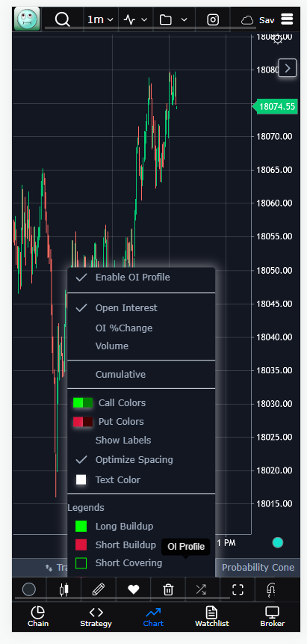Click Short Covering legend outlined square
The height and width of the screenshot is (644, 307).
click(x=81, y=562)
